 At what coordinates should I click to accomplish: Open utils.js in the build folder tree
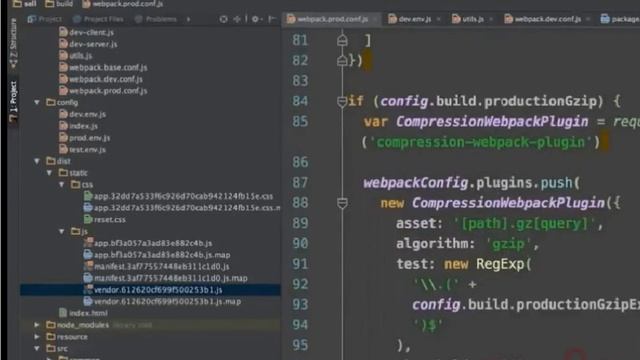click(80, 56)
